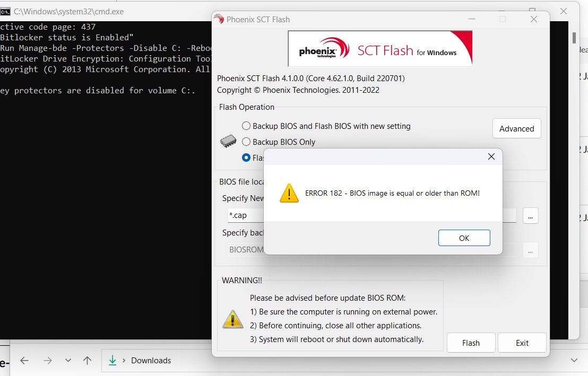
Task: Select Backup BIOS Only radio option
Action: [x=246, y=142]
